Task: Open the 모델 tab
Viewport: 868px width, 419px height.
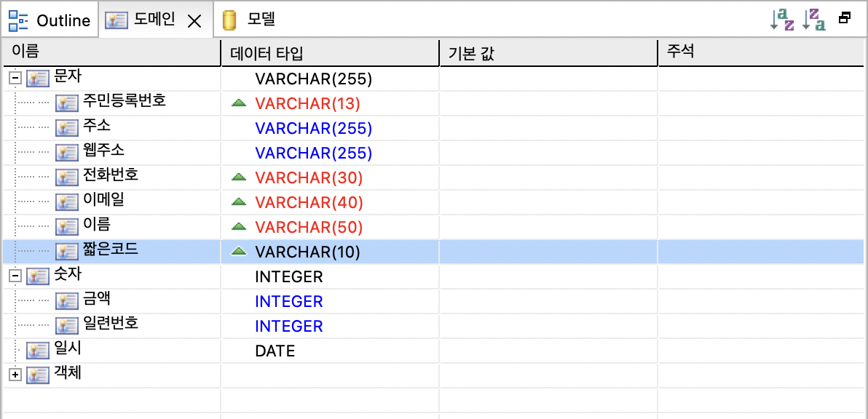Action: 250,20
